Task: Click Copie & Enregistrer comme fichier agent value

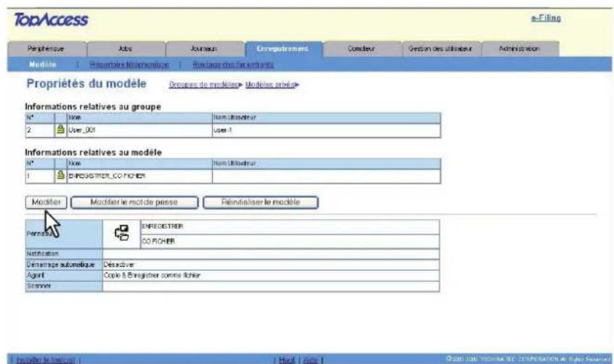Action: (x=271, y=275)
